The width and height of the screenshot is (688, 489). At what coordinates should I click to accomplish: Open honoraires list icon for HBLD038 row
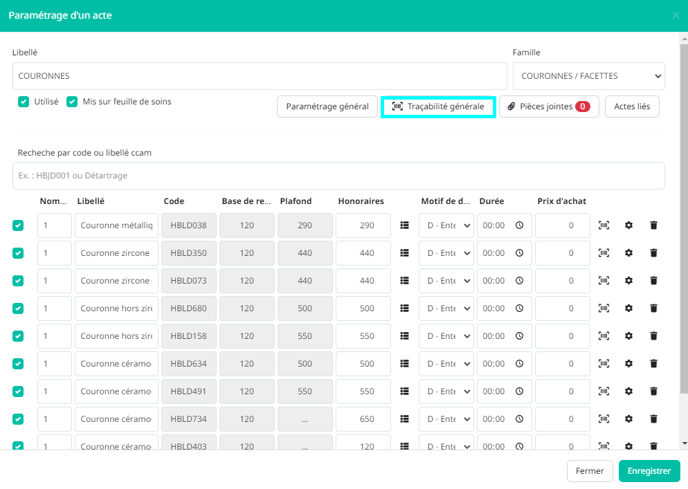[x=405, y=225]
